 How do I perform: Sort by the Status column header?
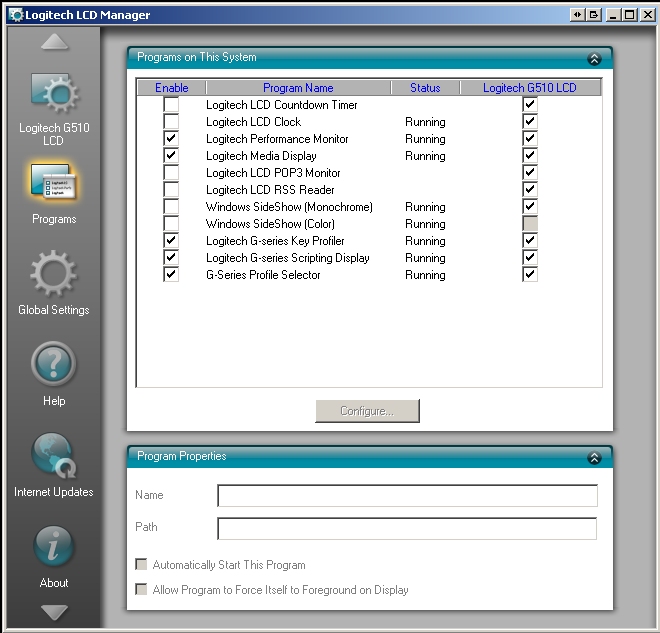[426, 88]
